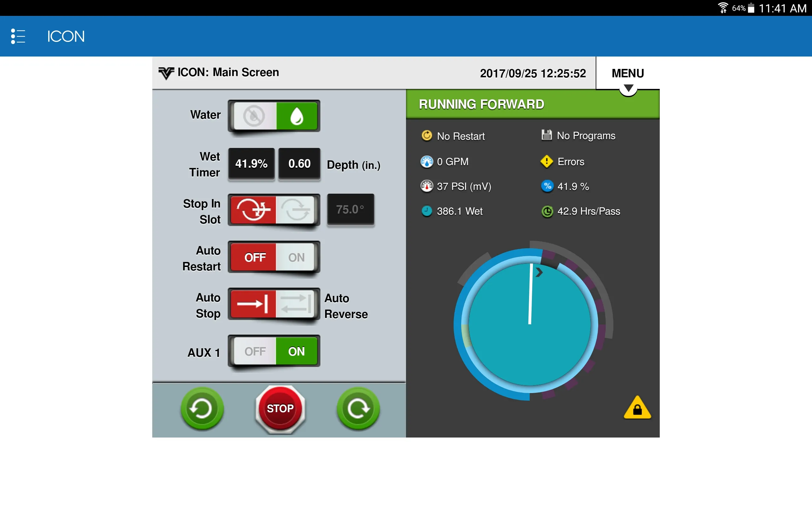Tap the teal pivot position dial
The height and width of the screenshot is (508, 812).
[x=529, y=324]
